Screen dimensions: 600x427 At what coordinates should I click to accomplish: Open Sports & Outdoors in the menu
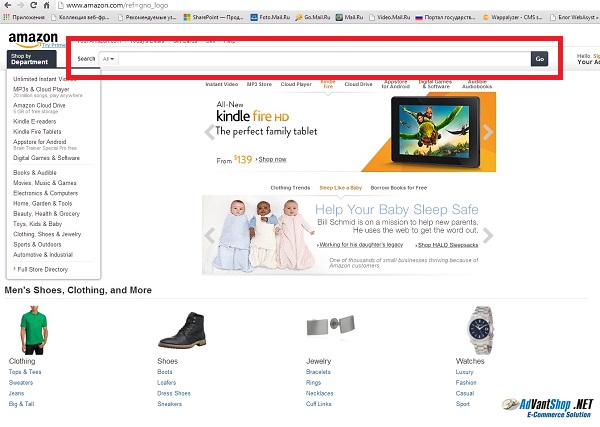[x=37, y=244]
